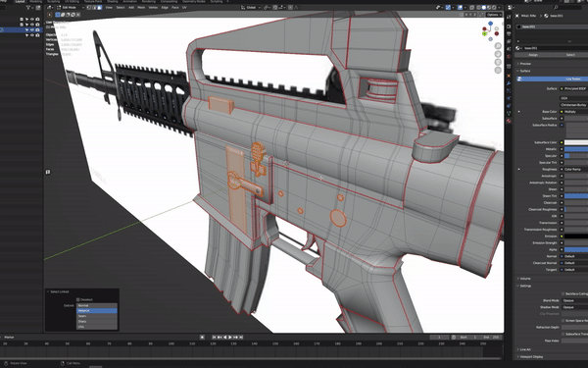The height and width of the screenshot is (368, 588).
Task: Open the viewport shading options dropdown arrow
Action: (499, 8)
